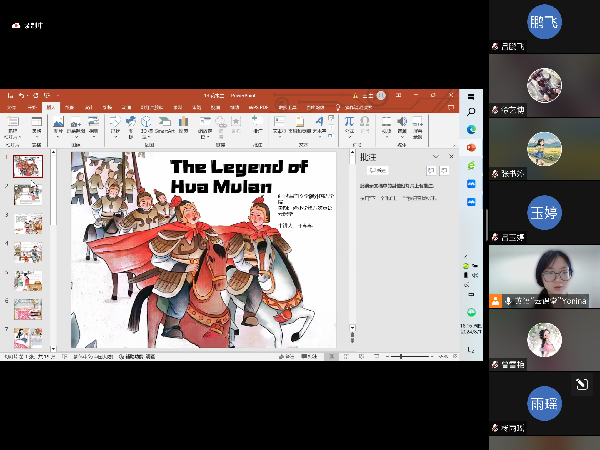Insert a hyperlink
Viewport: 600px width, 450px height.
pyautogui.click(x=221, y=126)
